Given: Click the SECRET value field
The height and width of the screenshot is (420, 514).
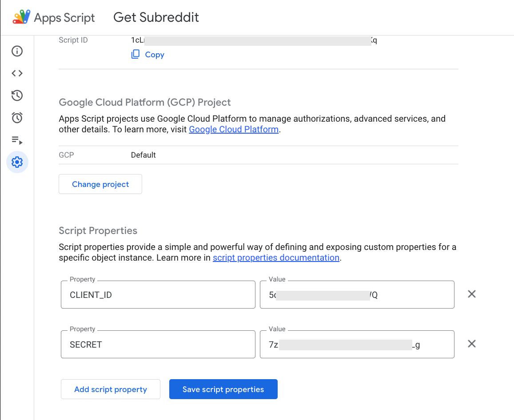Looking at the screenshot, I should click(357, 345).
